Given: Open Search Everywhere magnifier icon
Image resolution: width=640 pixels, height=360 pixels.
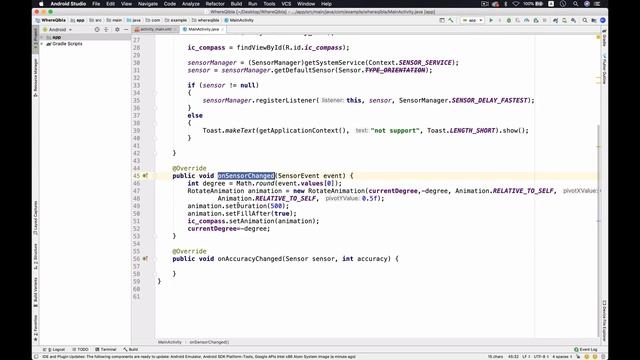Looking at the screenshot, I should tap(584, 20).
